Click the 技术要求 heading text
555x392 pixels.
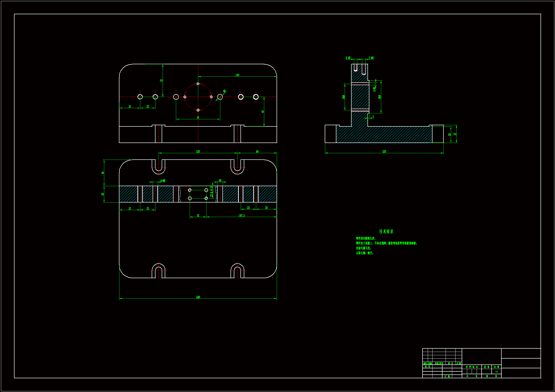[x=386, y=231]
